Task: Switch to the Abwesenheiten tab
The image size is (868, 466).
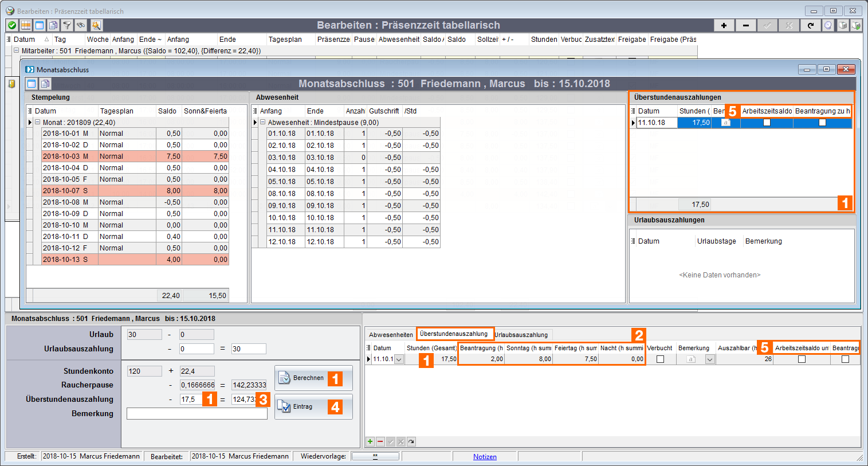Action: click(x=391, y=335)
